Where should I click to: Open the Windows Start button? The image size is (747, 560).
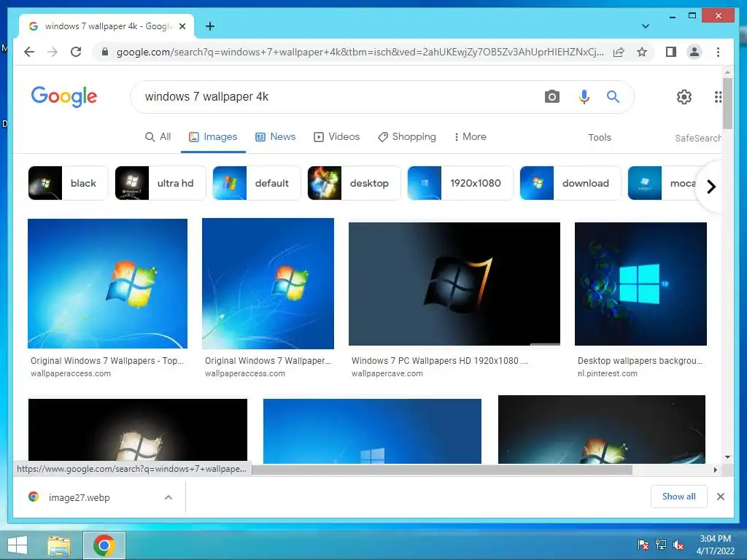pyautogui.click(x=18, y=545)
